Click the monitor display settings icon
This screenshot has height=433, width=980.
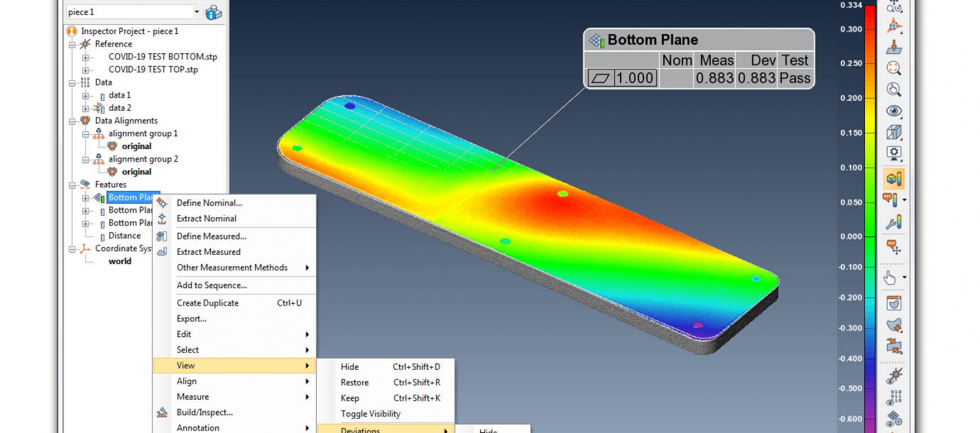click(x=893, y=153)
